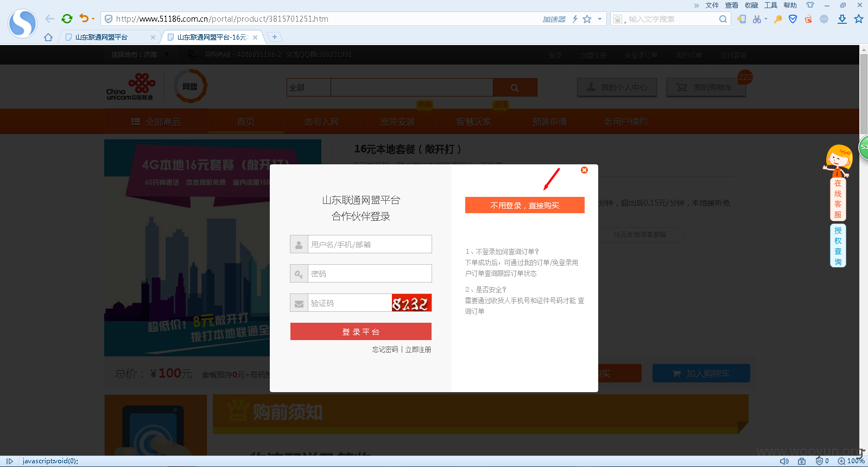Screen dimensions: 868x467
Task: Toggle the status bar sound speaker icon
Action: coord(784,461)
